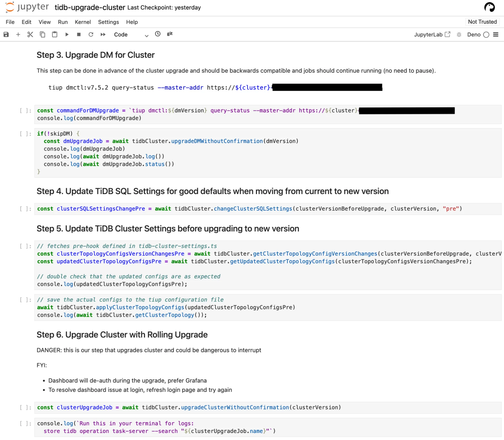Open the Settings menu
The image size is (504, 440).
(x=108, y=22)
